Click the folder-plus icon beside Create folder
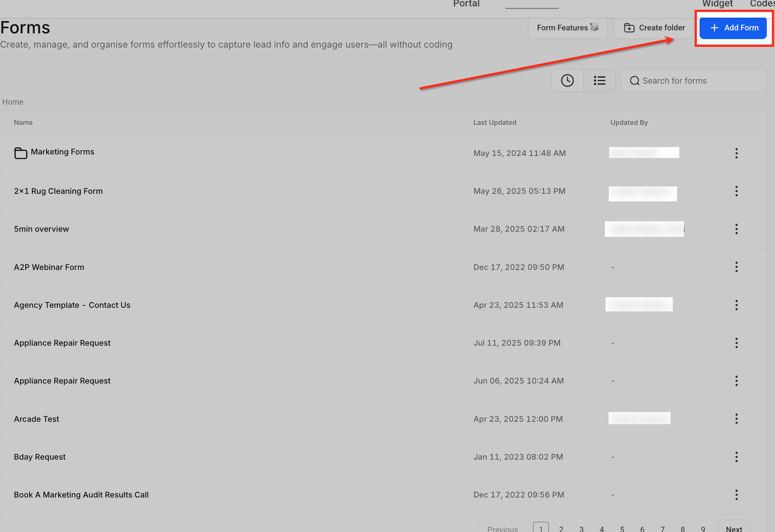 pos(629,27)
